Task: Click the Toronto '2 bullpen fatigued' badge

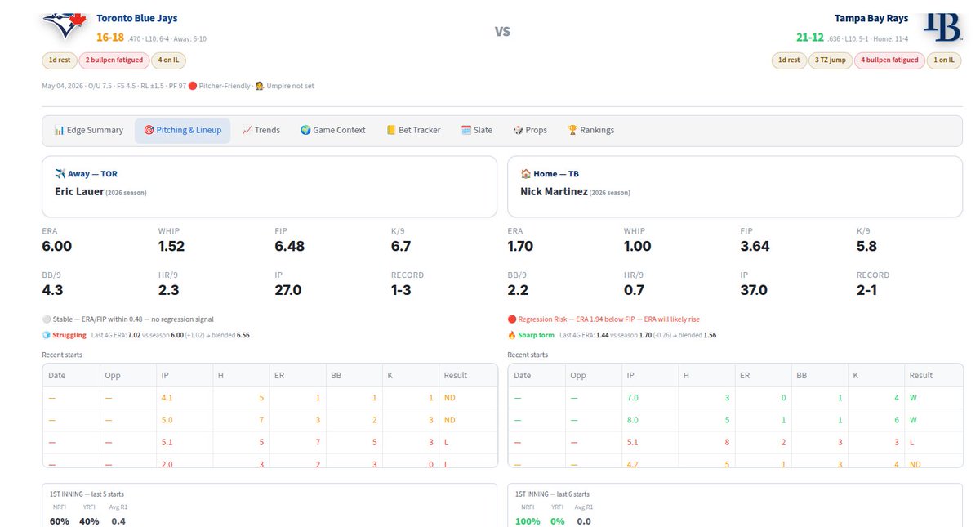Action: click(x=114, y=60)
